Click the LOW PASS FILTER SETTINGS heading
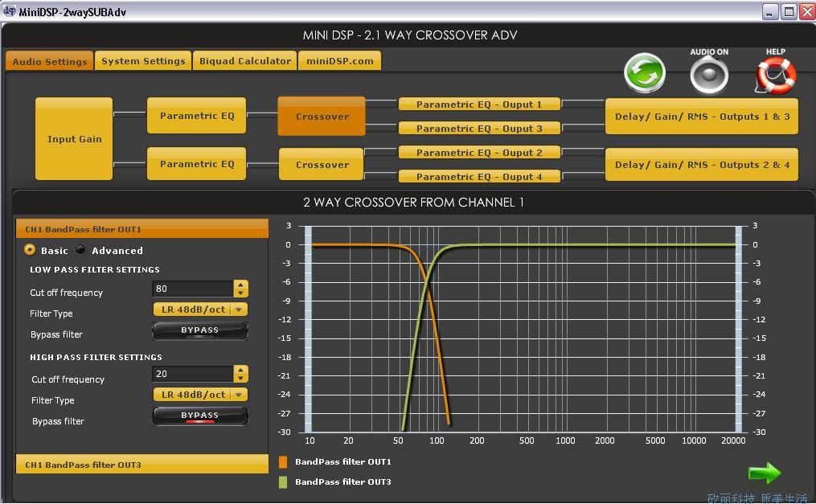This screenshot has width=816, height=504. [x=95, y=269]
